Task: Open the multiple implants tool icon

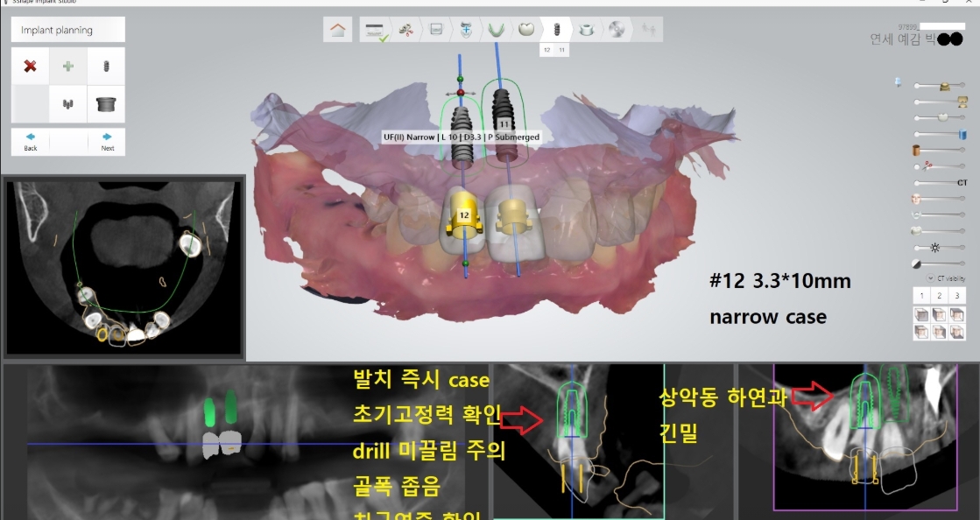Action: tap(68, 104)
